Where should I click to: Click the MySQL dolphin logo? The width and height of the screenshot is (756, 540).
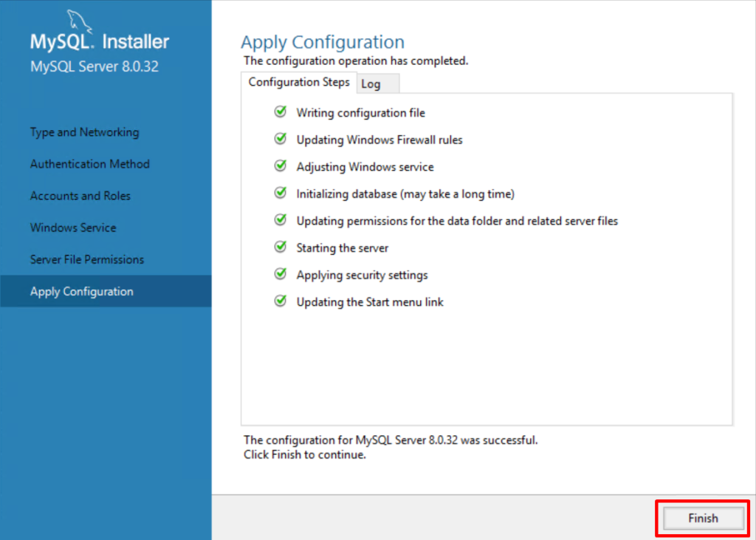click(80, 21)
